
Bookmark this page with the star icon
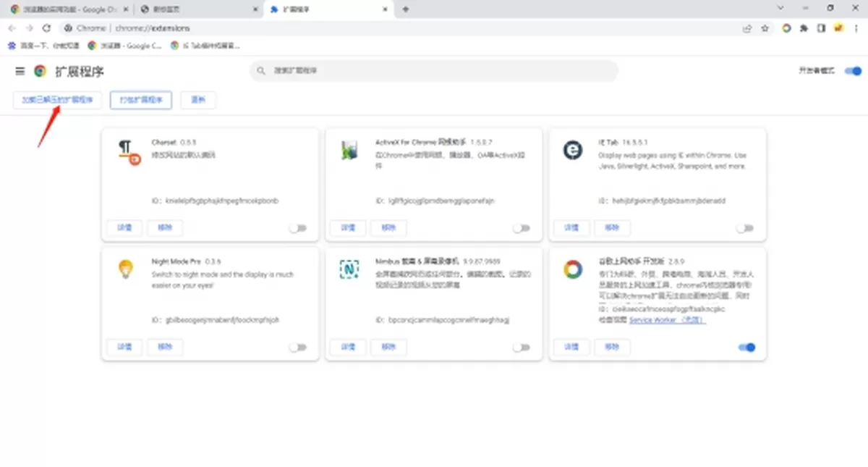[765, 28]
